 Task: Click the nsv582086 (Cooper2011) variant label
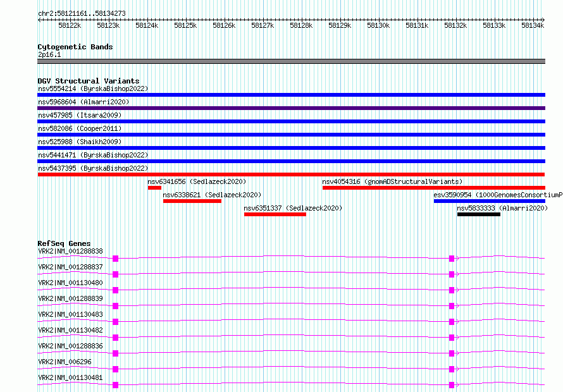[x=80, y=128]
